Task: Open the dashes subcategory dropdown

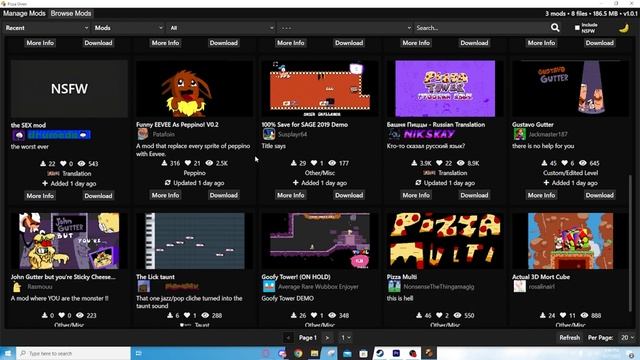Action: (x=345, y=28)
